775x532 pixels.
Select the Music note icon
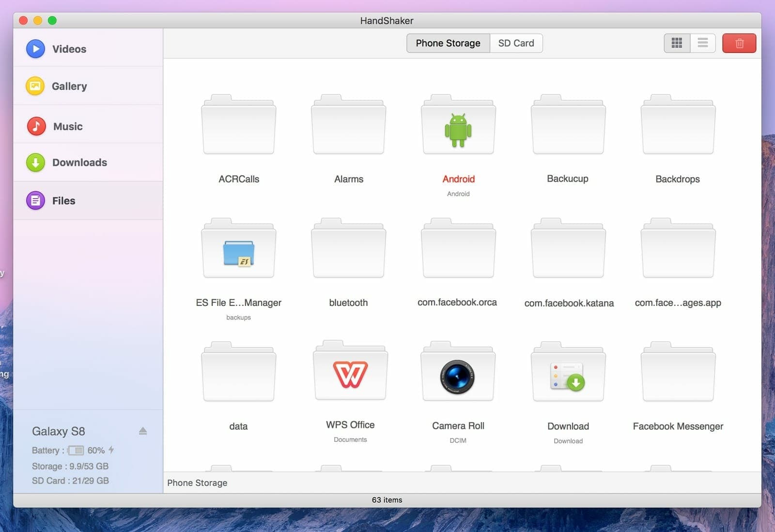[36, 126]
